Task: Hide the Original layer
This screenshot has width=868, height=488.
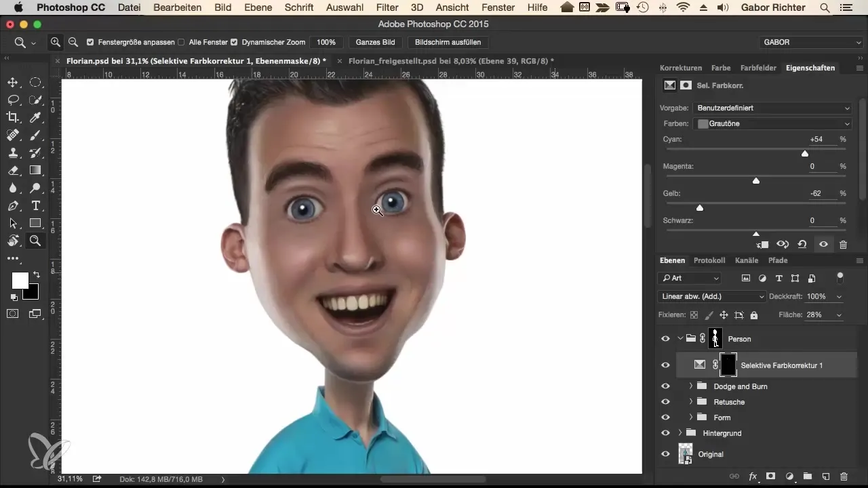Action: [665, 454]
